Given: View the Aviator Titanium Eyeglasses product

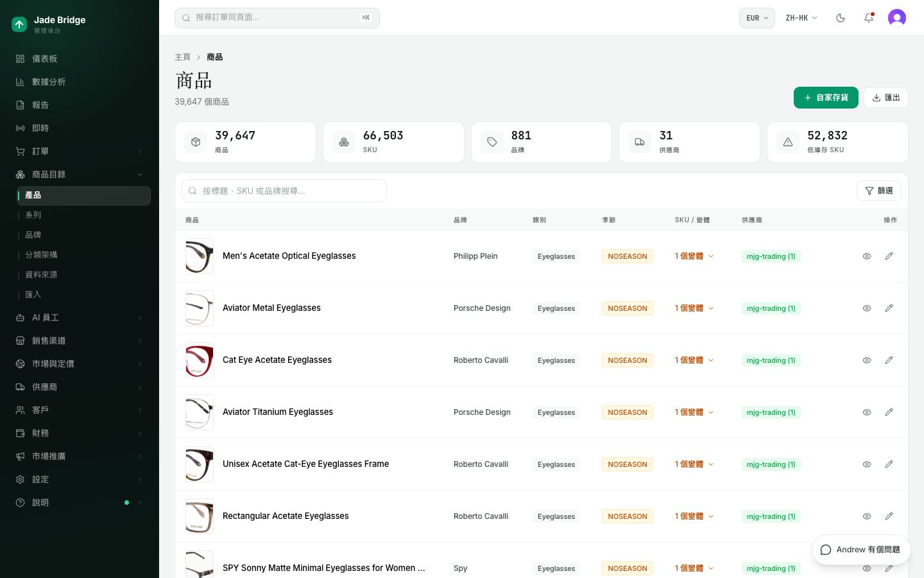Looking at the screenshot, I should (x=867, y=412).
